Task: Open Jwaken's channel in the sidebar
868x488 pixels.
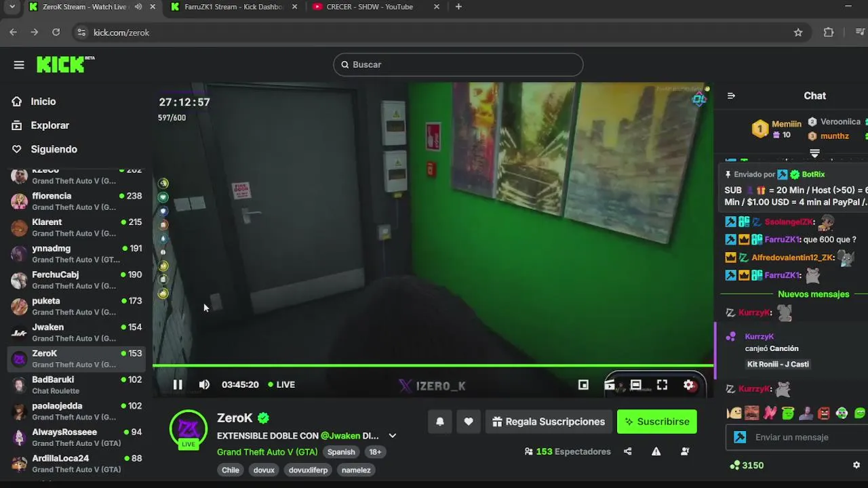Action: 77,332
